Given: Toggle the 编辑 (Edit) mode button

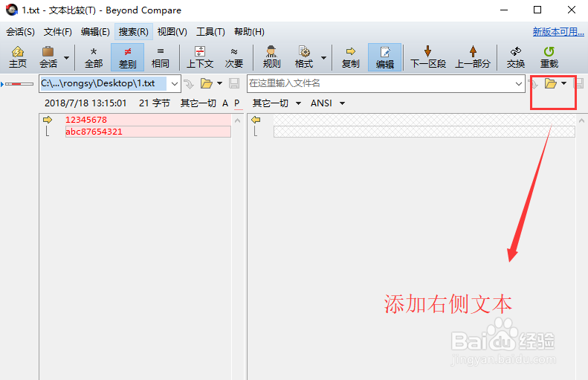Looking at the screenshot, I should point(385,57).
